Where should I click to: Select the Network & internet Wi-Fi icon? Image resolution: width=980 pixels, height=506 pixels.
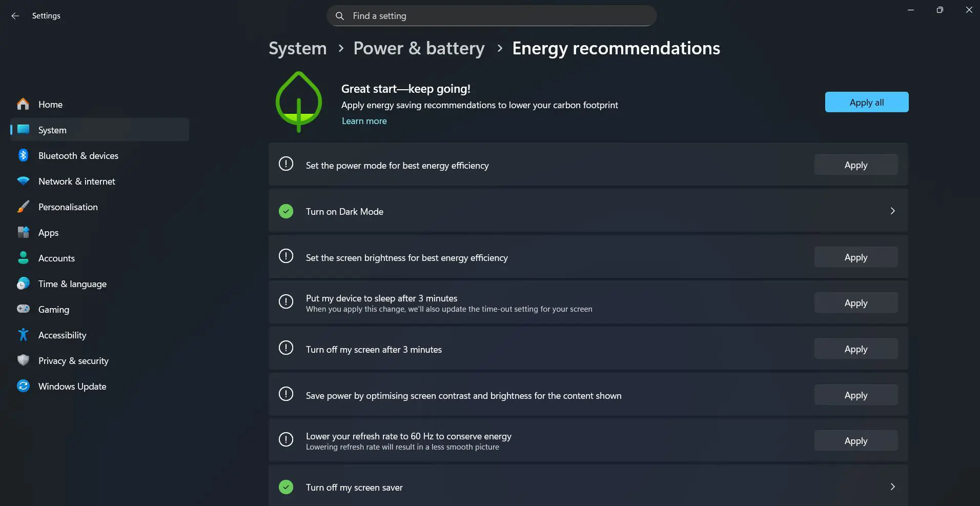(x=24, y=181)
